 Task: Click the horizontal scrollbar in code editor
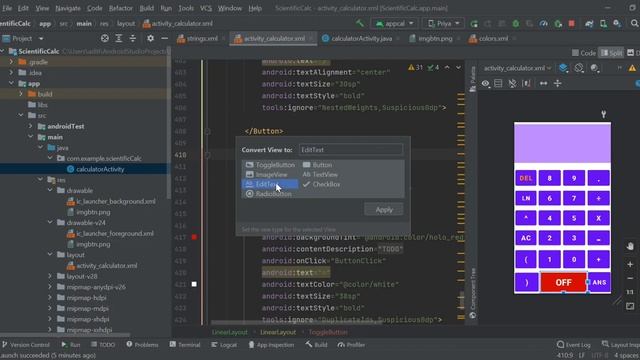(296, 323)
